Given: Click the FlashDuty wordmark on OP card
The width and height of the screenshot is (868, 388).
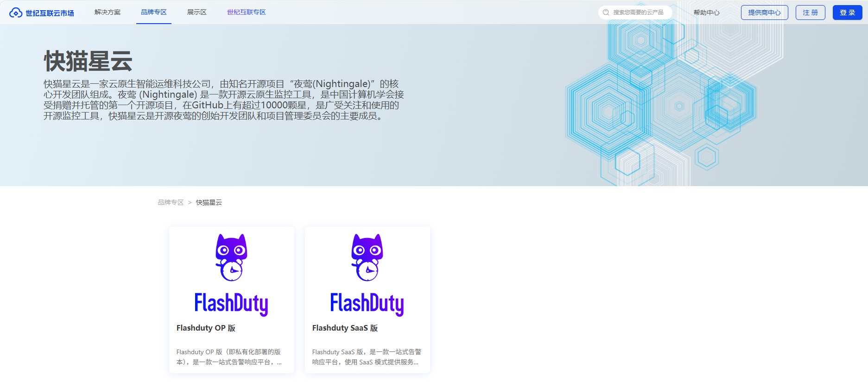Looking at the screenshot, I should (231, 304).
